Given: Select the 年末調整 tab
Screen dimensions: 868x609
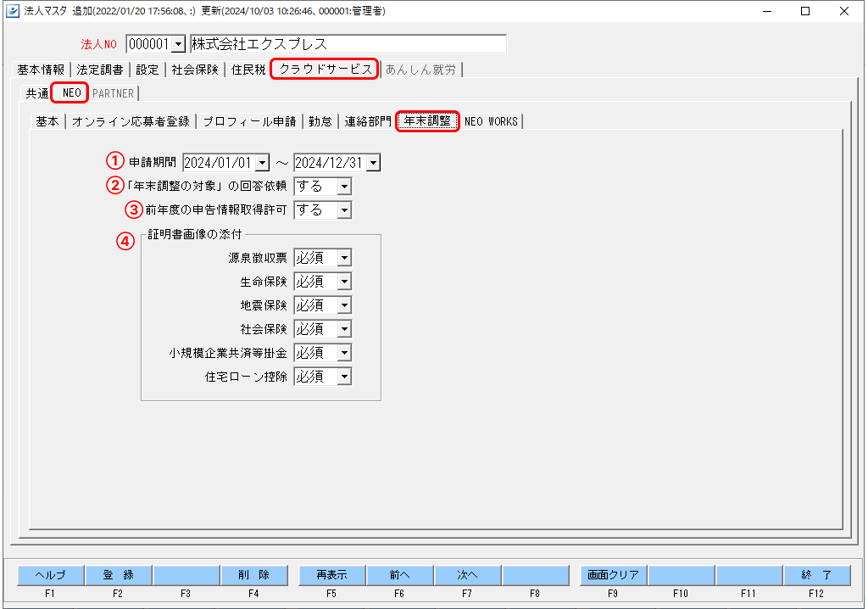Looking at the screenshot, I should point(427,120).
